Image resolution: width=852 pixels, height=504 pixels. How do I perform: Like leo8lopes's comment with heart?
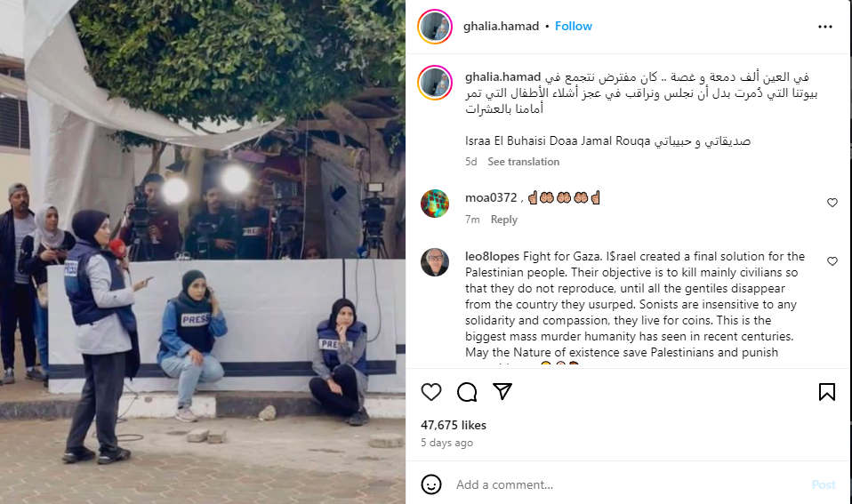click(x=832, y=261)
